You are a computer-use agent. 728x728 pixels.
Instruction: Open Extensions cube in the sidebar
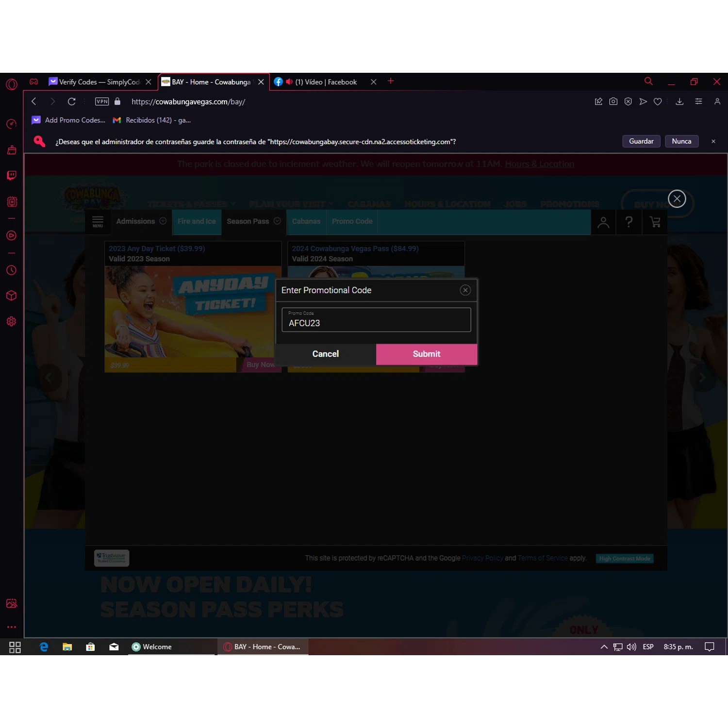tap(12, 296)
